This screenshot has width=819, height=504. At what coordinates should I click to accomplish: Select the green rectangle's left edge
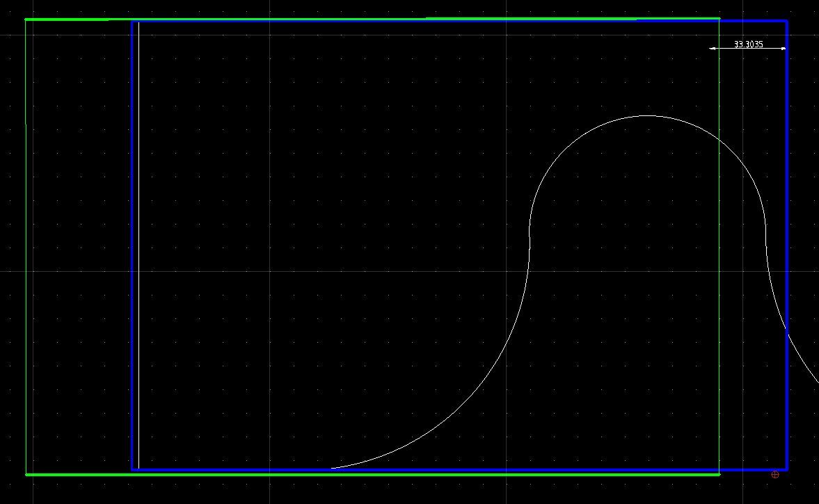coord(26,243)
